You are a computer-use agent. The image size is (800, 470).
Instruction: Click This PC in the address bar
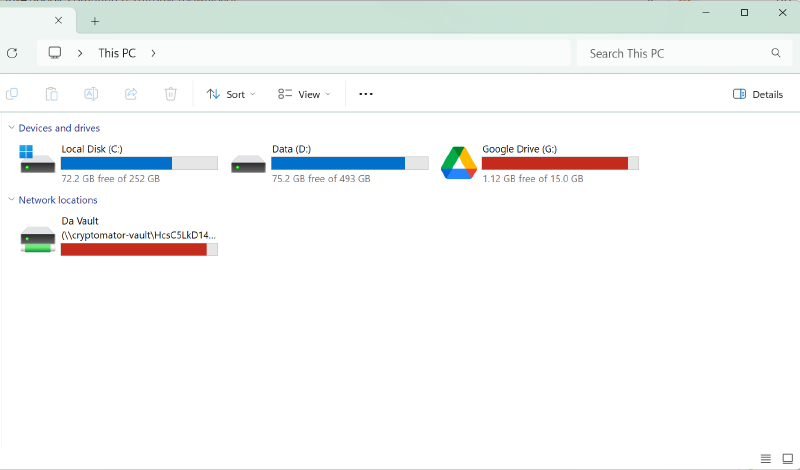pos(117,53)
